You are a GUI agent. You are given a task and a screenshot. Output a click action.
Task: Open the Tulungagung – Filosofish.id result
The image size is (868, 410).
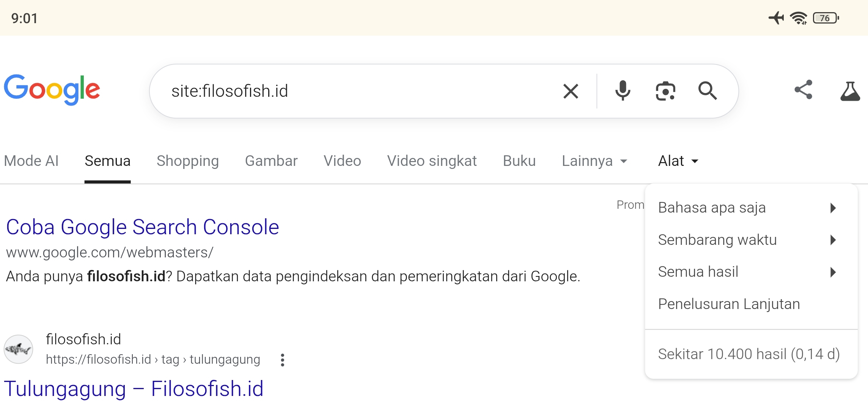(x=134, y=389)
